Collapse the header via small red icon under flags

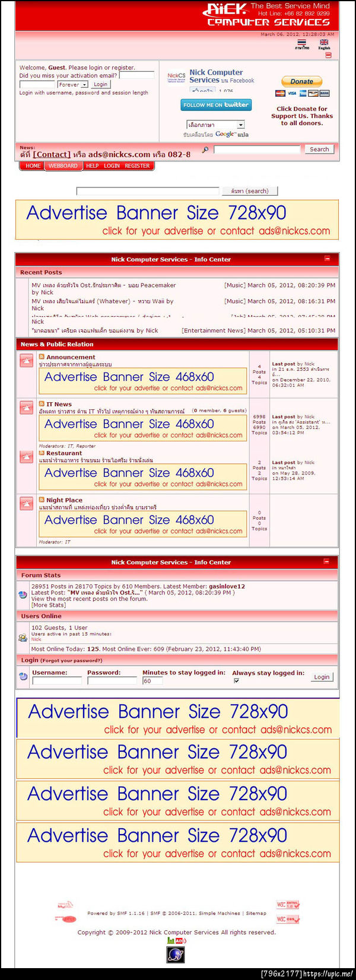(328, 55)
